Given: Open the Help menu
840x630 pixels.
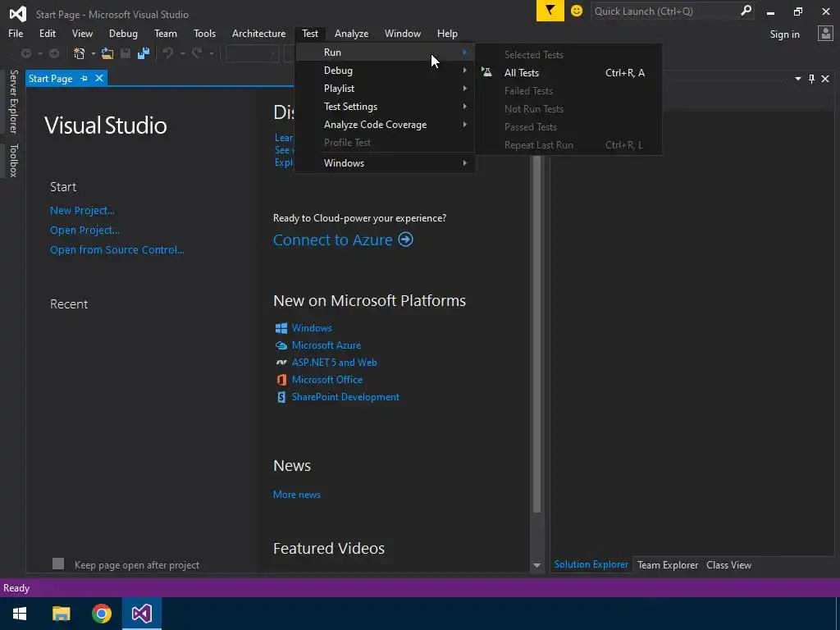Looking at the screenshot, I should coord(447,34).
